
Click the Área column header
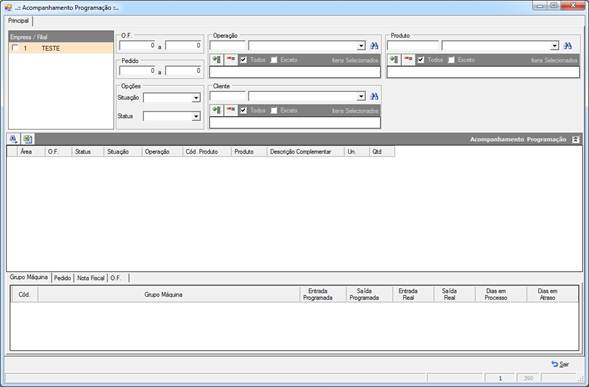[x=31, y=151]
